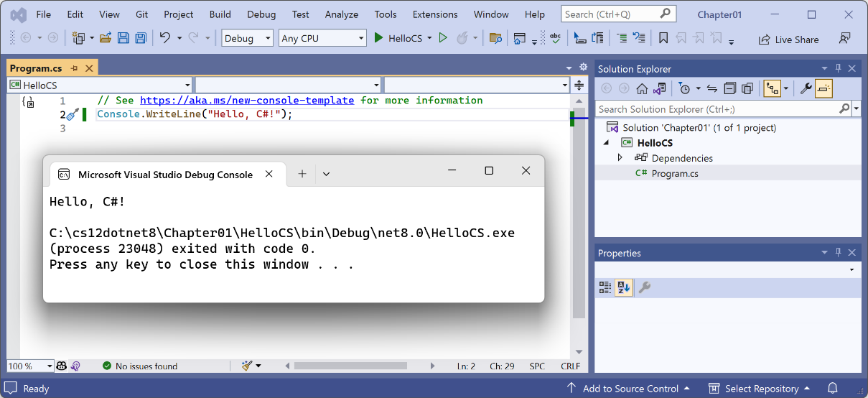Toggle Preview Selected Items in Solution Explorer
Screen dimensions: 868x398
[x=823, y=88]
